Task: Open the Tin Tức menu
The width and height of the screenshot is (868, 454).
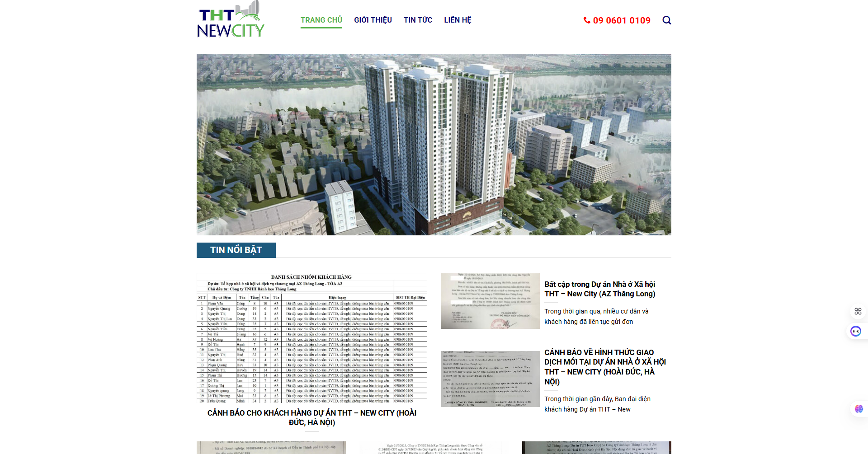Action: coord(418,20)
